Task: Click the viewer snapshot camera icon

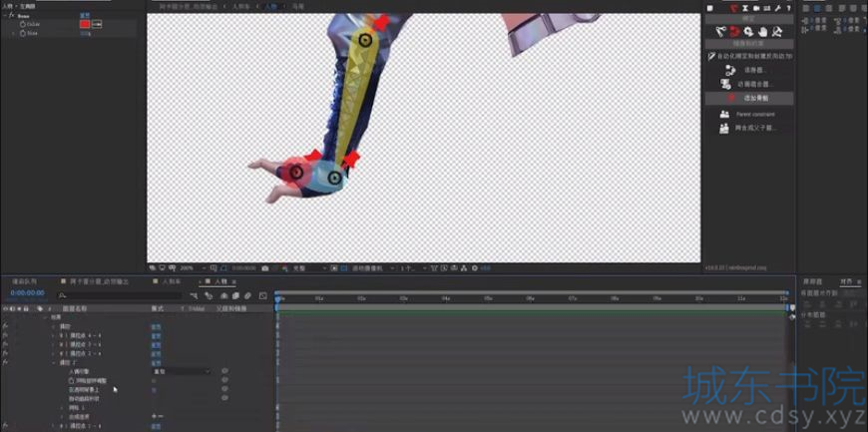Action: [265, 268]
